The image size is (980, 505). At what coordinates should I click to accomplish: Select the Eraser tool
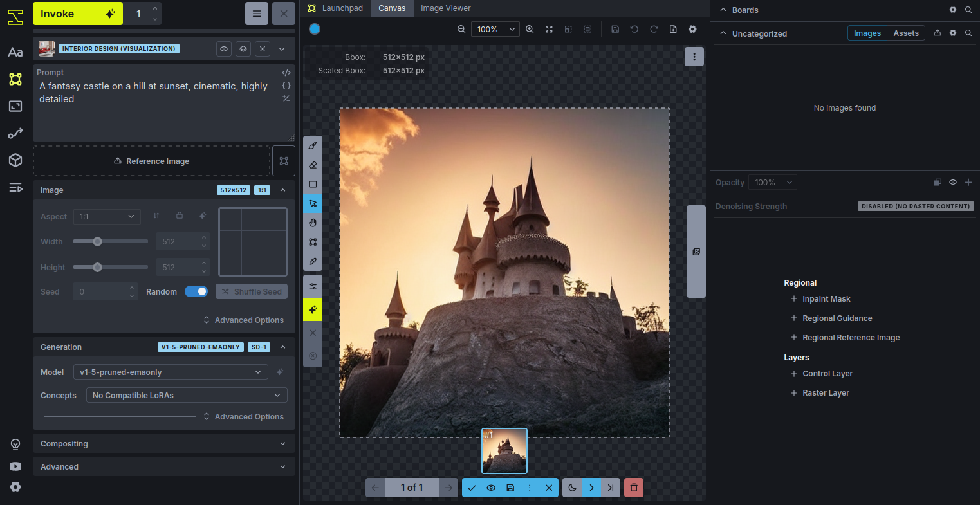(313, 165)
